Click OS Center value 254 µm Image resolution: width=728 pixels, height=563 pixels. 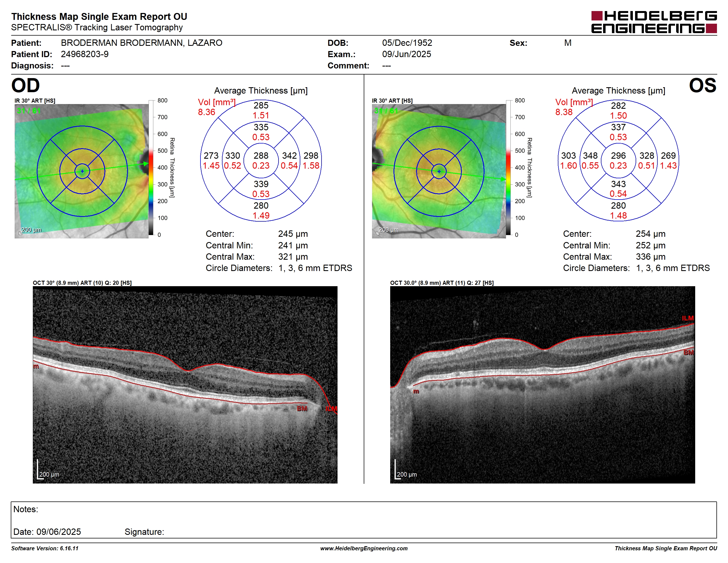tap(651, 234)
